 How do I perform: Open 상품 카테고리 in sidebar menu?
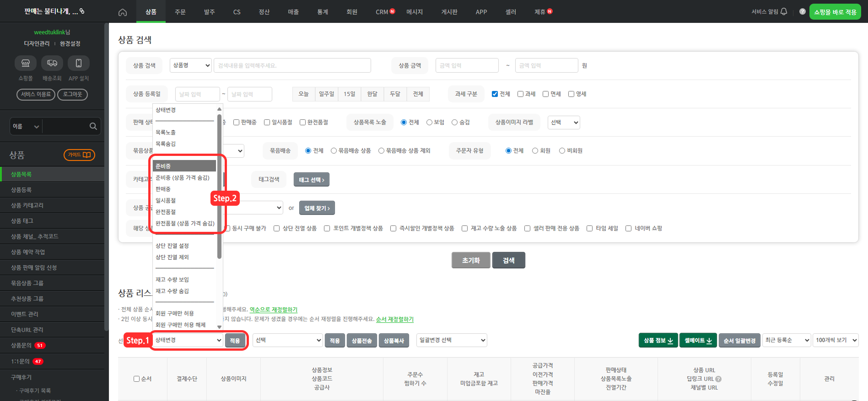click(x=52, y=205)
